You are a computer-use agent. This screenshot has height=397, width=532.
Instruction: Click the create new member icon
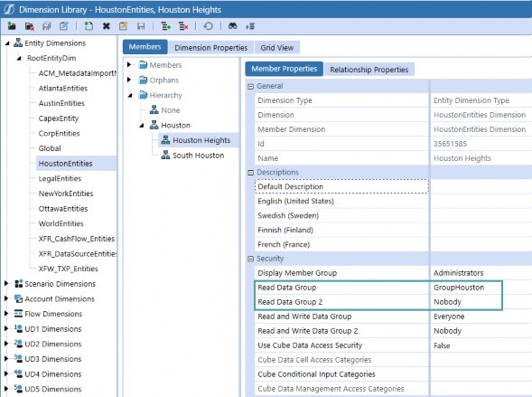point(89,26)
